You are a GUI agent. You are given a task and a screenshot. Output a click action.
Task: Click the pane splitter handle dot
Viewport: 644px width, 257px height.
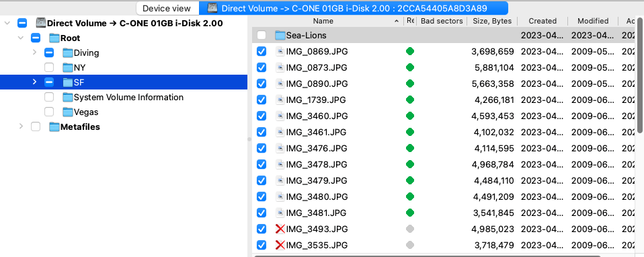(249, 139)
